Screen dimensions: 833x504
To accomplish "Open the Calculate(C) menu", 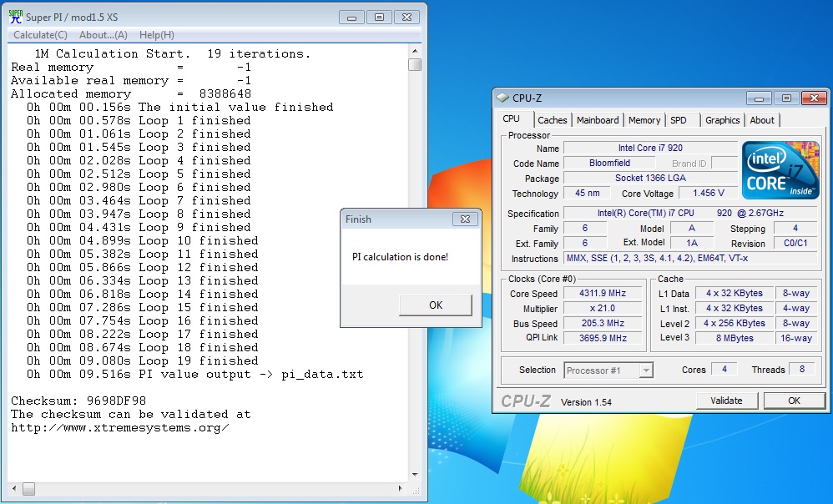I will 40,35.
